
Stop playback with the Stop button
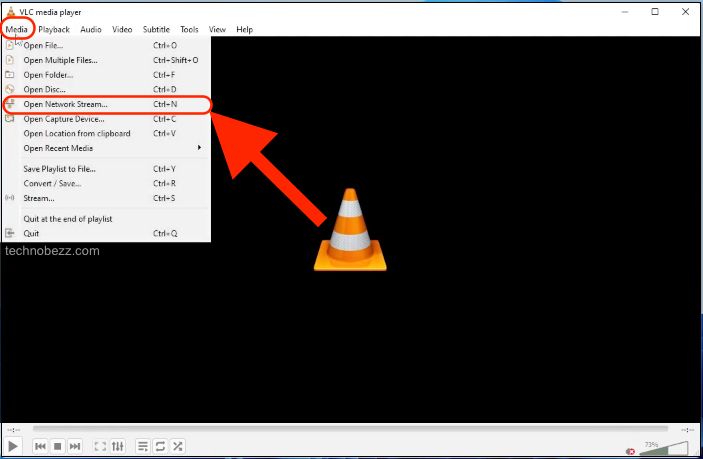57,446
